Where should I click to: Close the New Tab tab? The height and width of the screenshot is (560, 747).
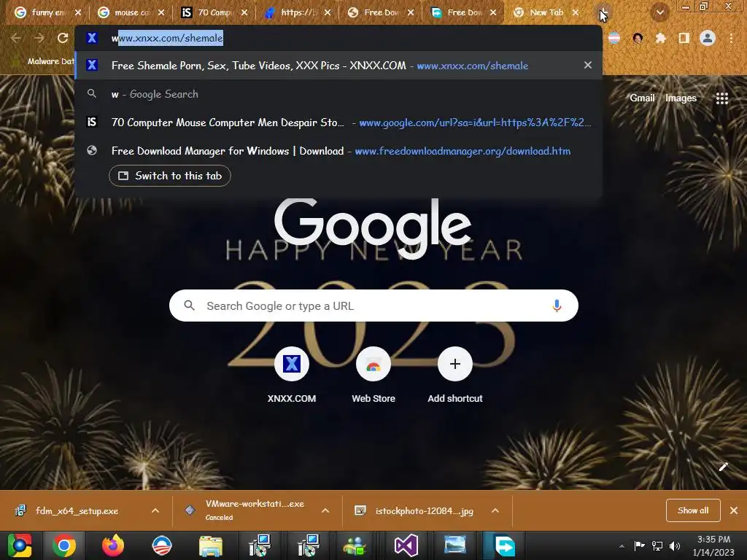576,12
